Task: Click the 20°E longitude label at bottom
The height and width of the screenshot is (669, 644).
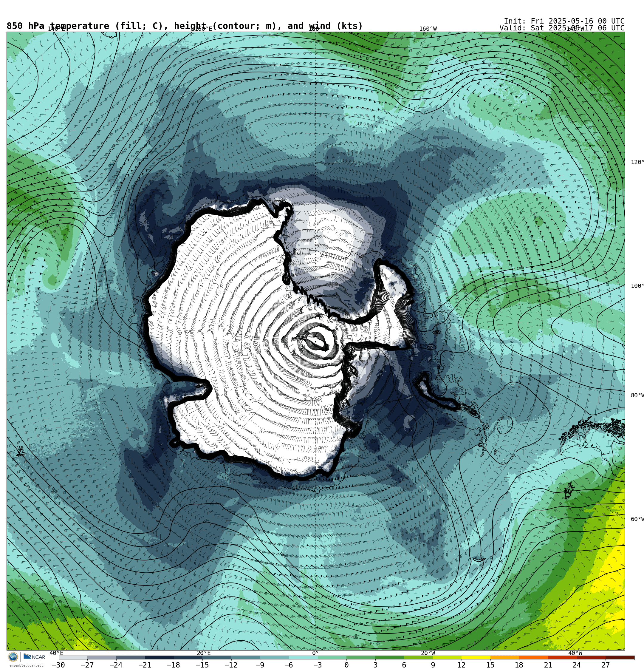Action: 203,653
